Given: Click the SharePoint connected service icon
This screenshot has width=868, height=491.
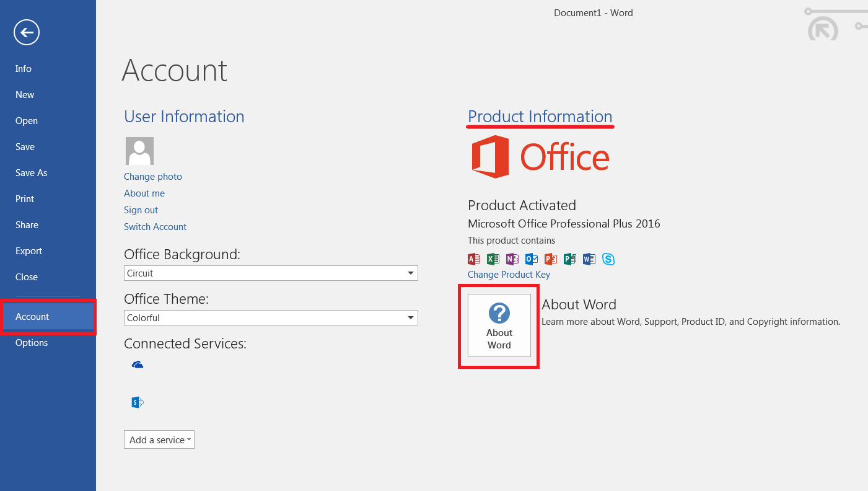Looking at the screenshot, I should click(x=138, y=402).
